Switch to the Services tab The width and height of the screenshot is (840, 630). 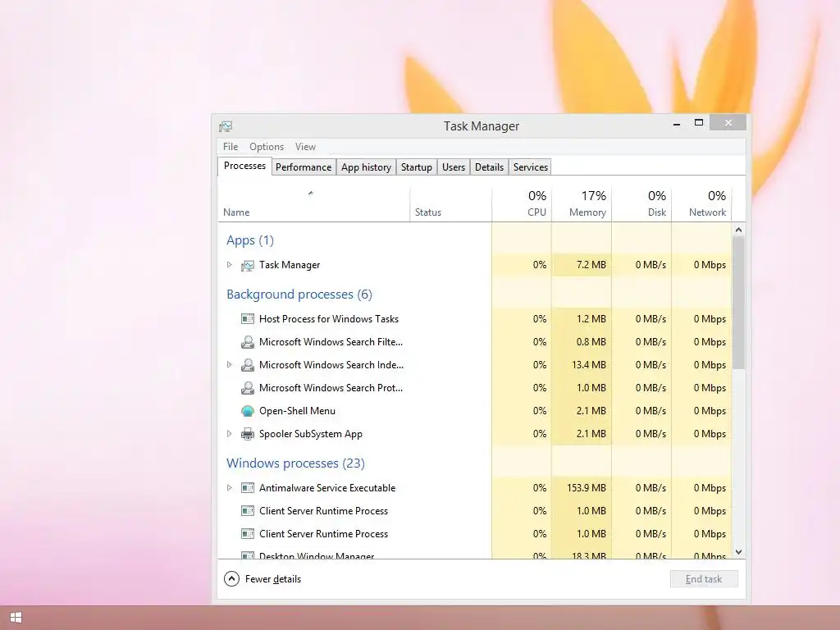click(531, 167)
